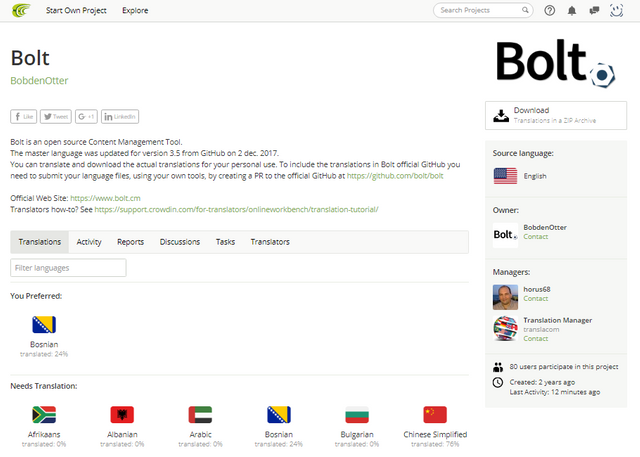This screenshot has width=640, height=457.
Task: Open the https://www.bolt.cm link
Action: (x=105, y=198)
